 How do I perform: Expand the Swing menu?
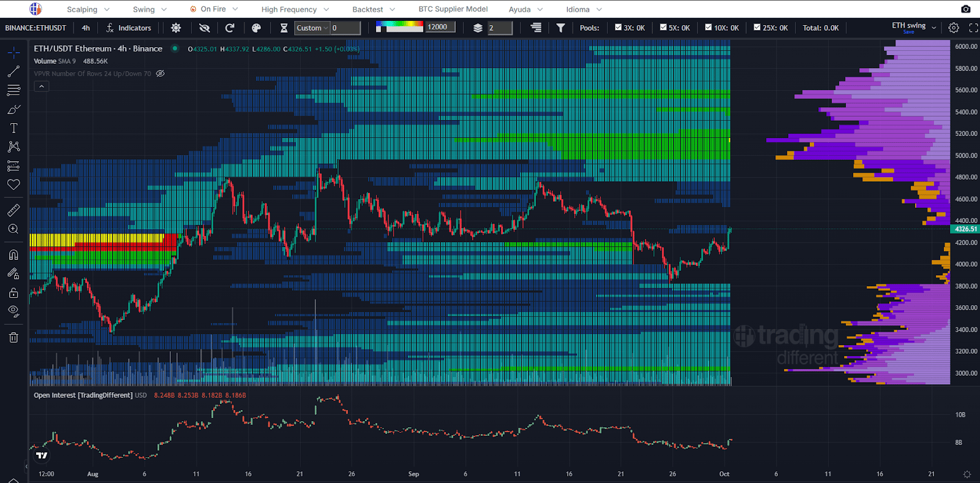coord(149,9)
